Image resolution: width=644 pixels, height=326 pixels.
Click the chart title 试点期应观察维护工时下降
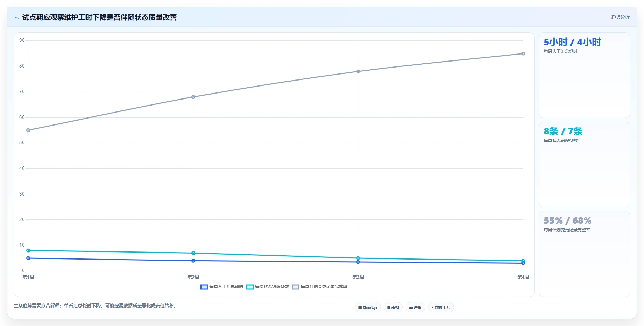click(x=99, y=18)
